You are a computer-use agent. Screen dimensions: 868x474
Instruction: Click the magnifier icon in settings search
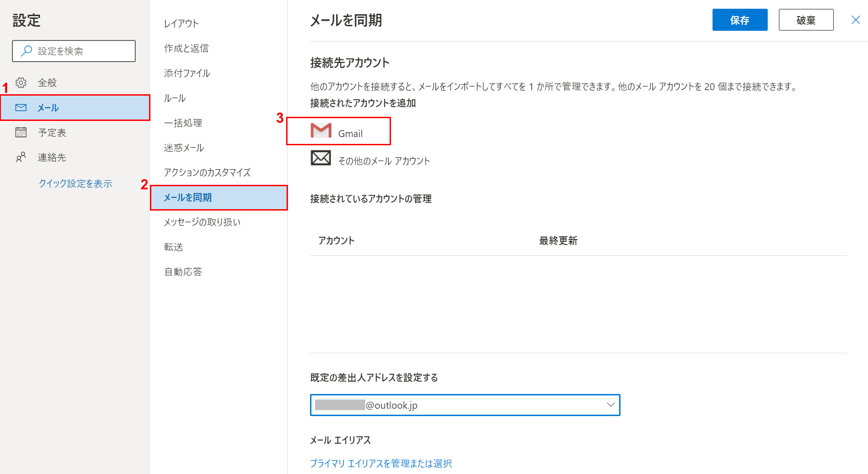point(27,51)
